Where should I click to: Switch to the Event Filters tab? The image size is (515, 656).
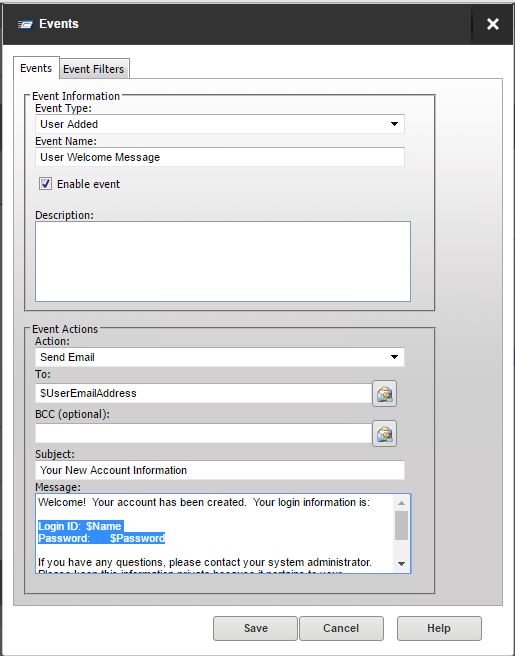pos(94,69)
